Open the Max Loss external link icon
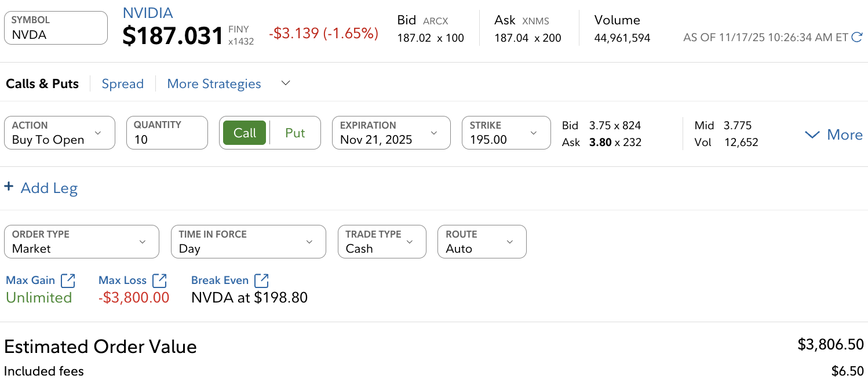Image resolution: width=868 pixels, height=379 pixels. coord(159,280)
